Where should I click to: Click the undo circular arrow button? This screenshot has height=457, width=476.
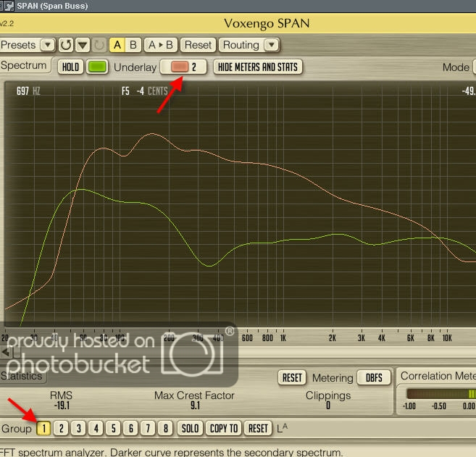(66, 45)
